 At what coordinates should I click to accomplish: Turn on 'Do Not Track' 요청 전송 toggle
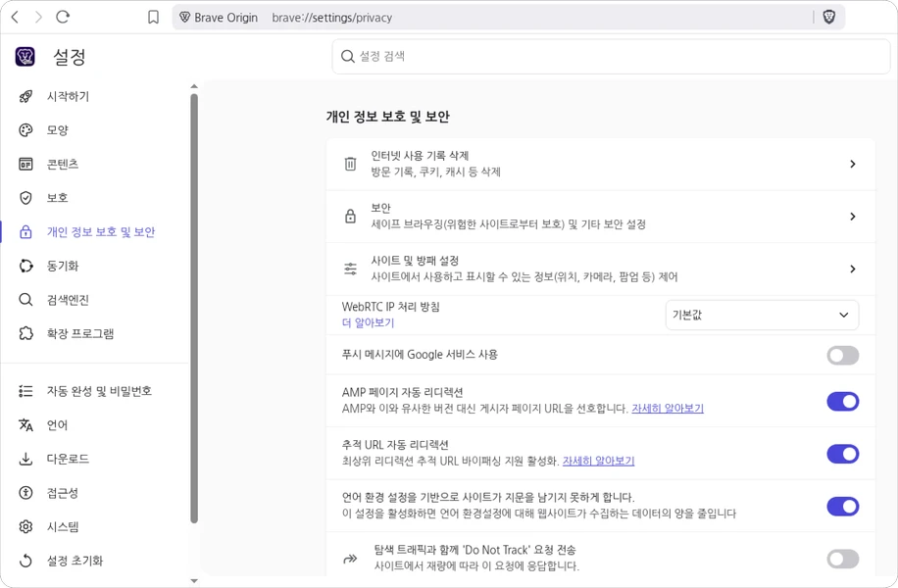tap(842, 559)
